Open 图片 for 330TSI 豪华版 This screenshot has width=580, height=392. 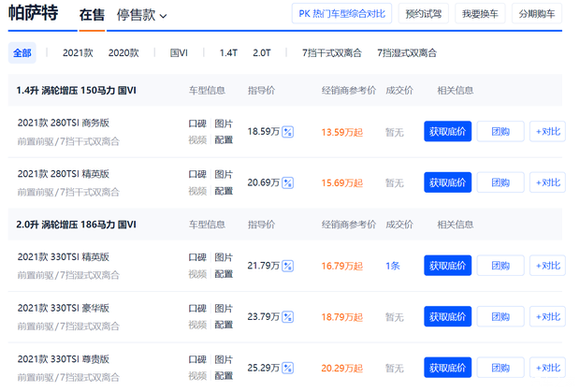pos(224,309)
